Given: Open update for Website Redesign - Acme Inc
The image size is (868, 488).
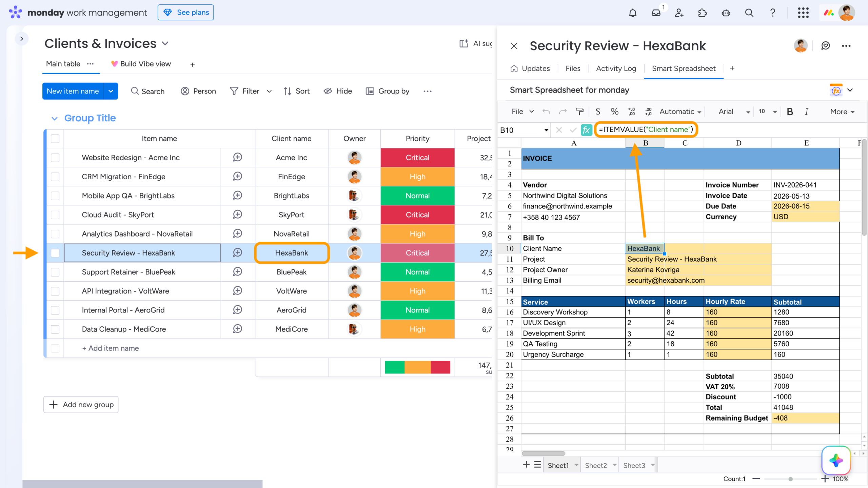Looking at the screenshot, I should point(238,157).
